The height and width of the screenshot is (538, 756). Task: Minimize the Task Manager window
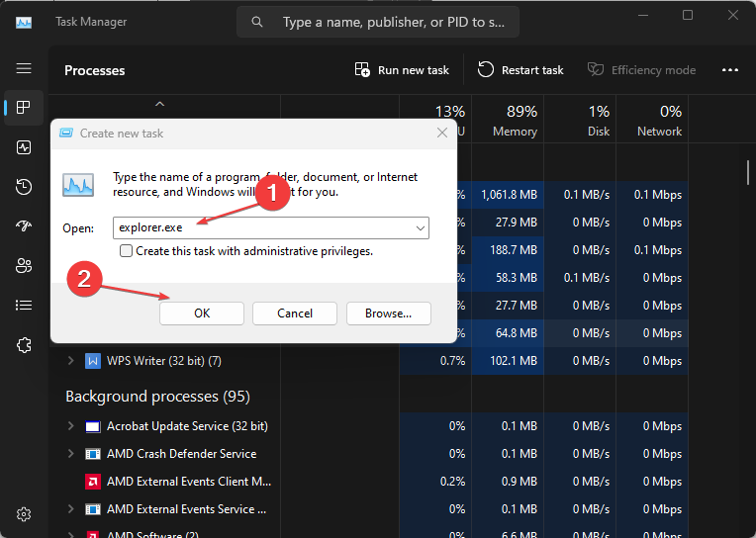pyautogui.click(x=642, y=16)
